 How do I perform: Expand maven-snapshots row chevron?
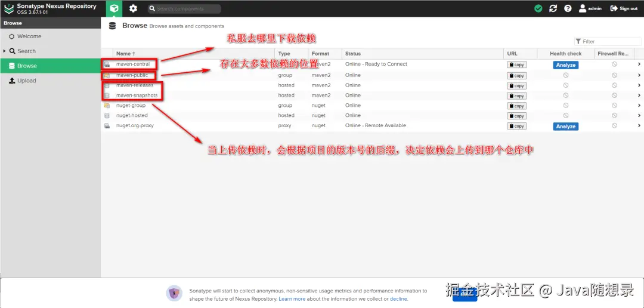[x=639, y=96]
